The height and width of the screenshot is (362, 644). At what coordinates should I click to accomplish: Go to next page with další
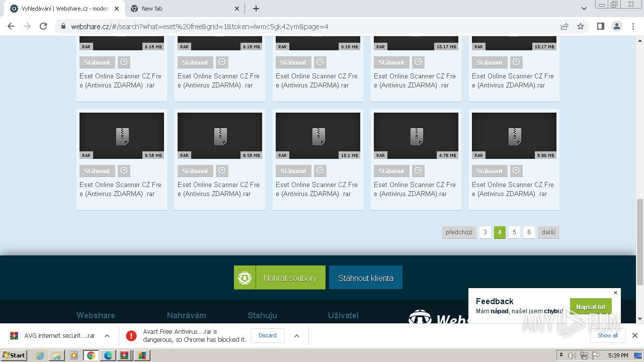[548, 232]
